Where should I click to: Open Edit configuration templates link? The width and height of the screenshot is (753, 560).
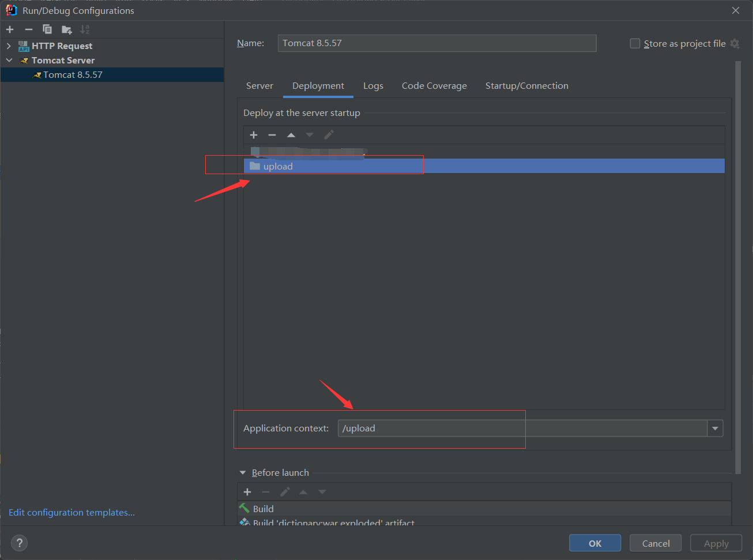[71, 512]
